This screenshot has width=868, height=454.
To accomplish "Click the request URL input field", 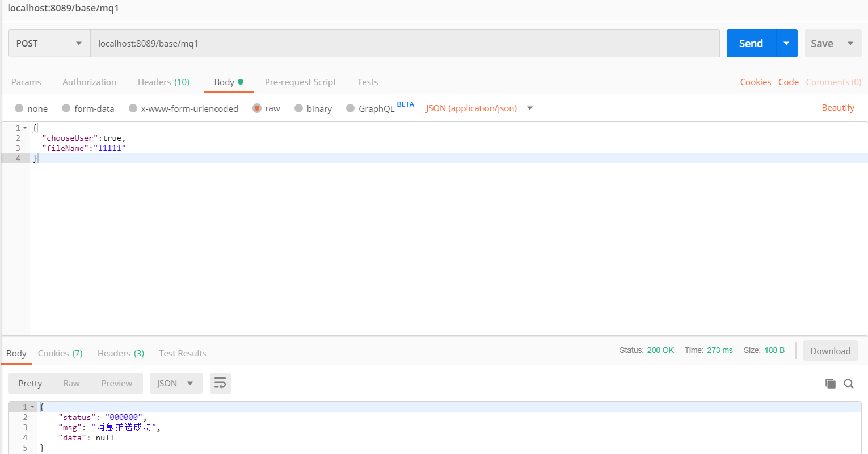I will click(397, 43).
